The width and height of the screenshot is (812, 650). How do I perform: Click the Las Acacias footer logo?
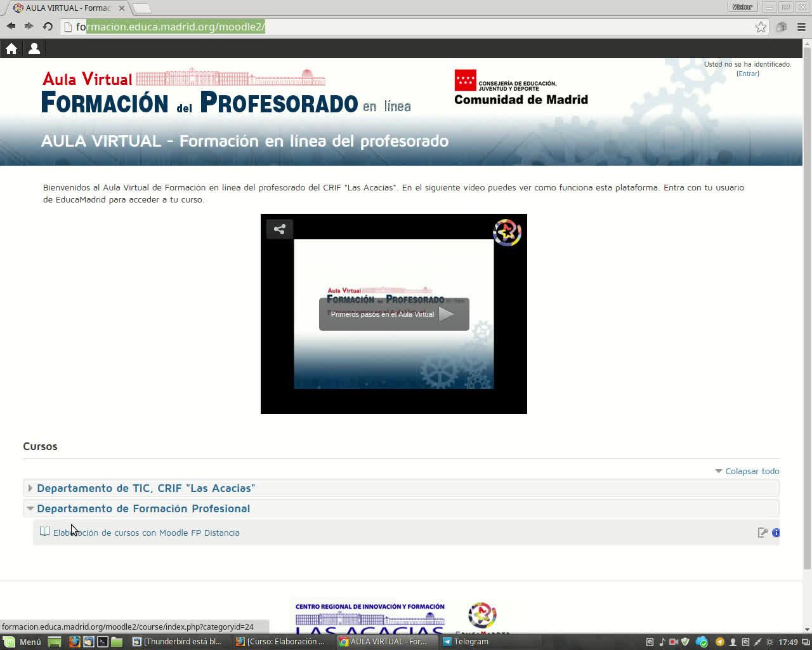coord(370,617)
